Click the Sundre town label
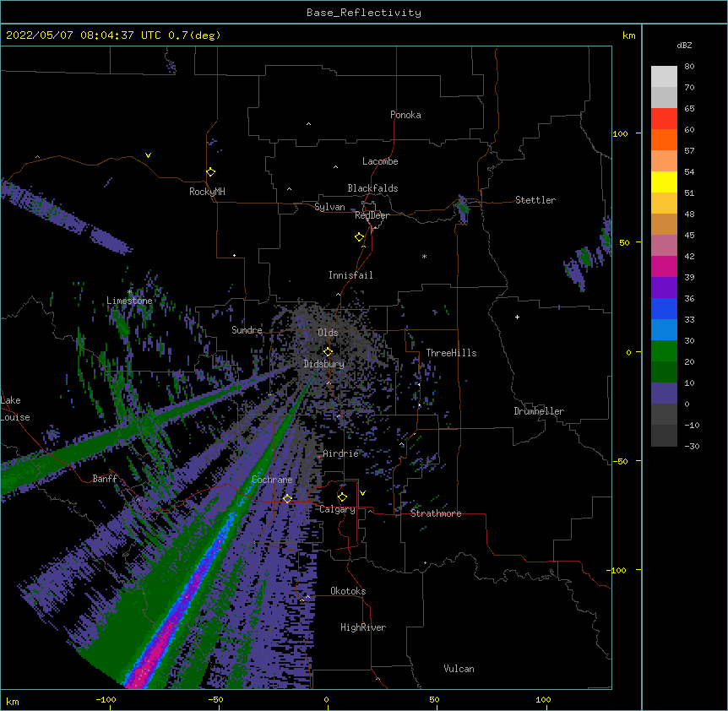 pos(247,330)
